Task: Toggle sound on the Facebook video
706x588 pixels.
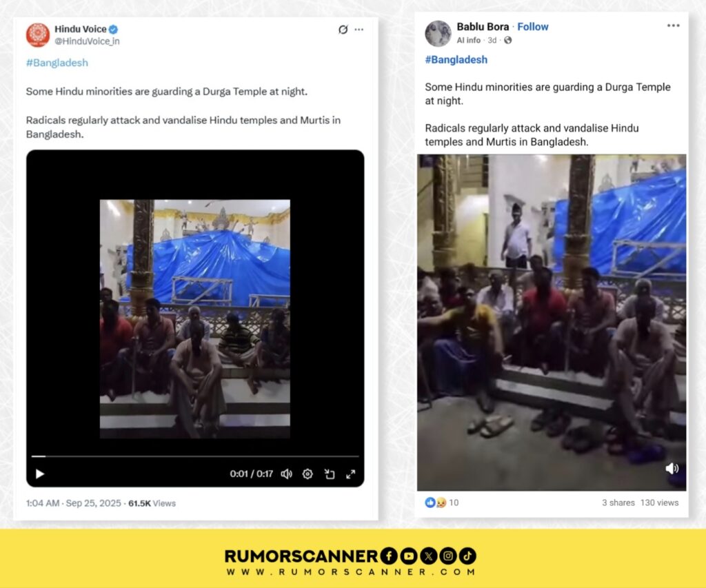Action: [672, 469]
